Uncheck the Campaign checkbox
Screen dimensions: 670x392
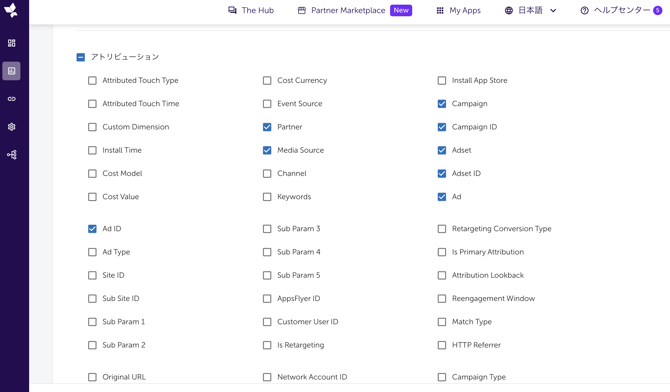point(442,104)
